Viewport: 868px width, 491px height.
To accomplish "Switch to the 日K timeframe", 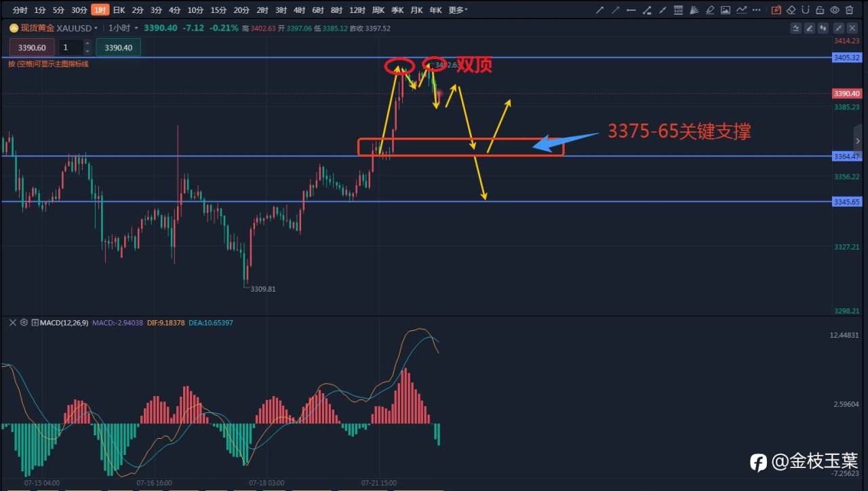I will coord(119,10).
